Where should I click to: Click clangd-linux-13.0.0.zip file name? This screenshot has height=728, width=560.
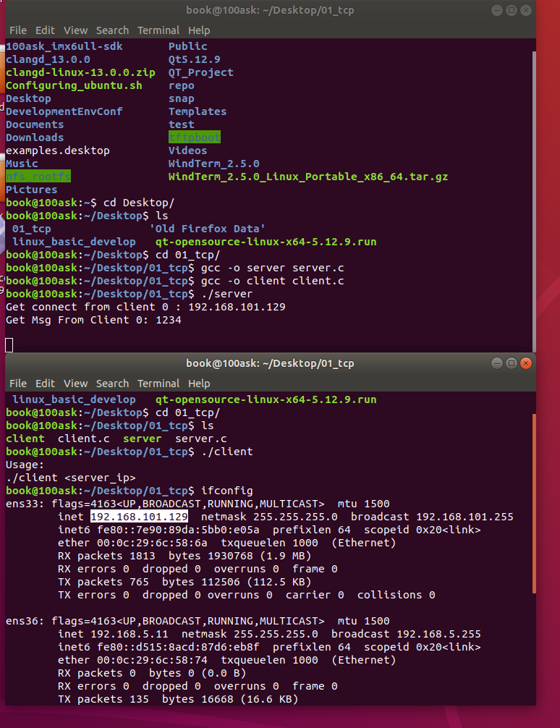click(x=80, y=72)
